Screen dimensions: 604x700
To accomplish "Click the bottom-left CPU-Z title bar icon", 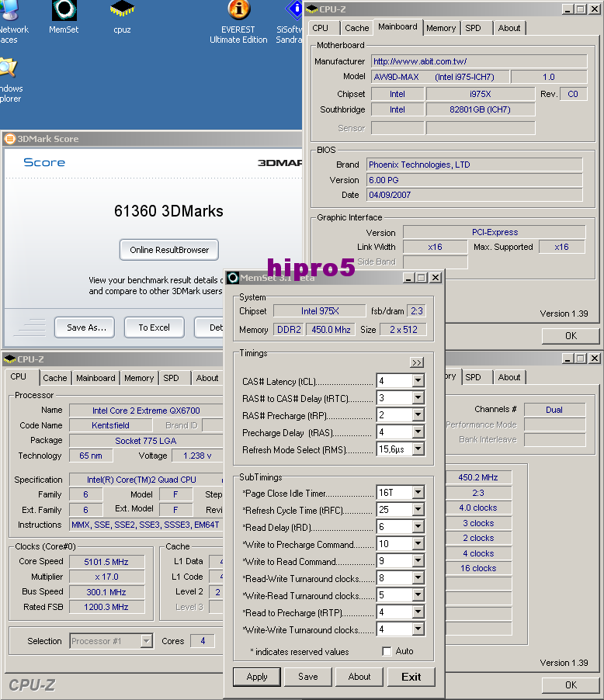I will pyautogui.click(x=9, y=359).
